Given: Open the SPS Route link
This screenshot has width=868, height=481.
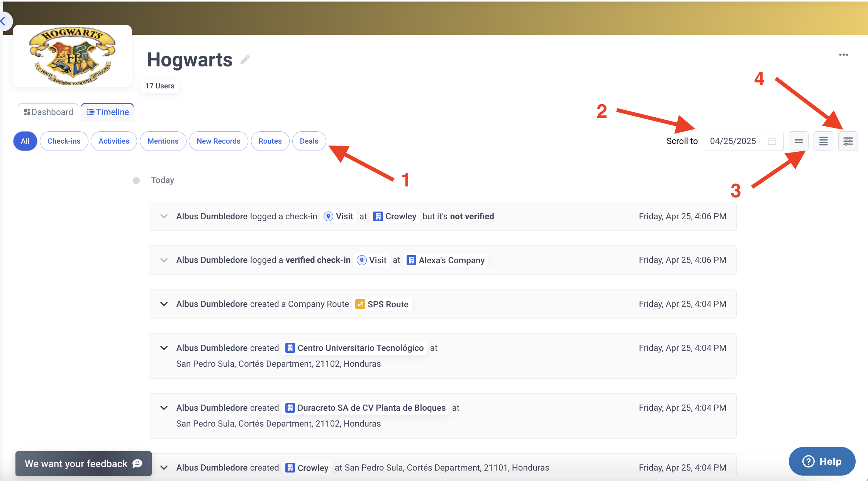Looking at the screenshot, I should [x=382, y=304].
